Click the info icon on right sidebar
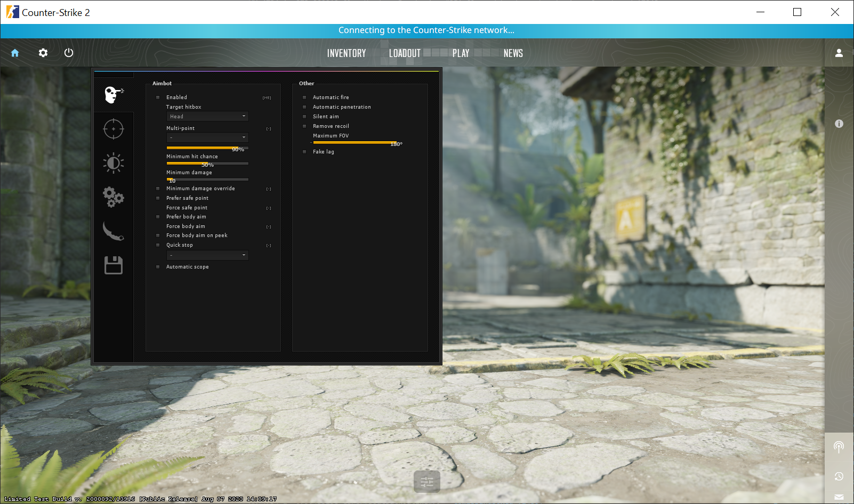 (x=839, y=124)
